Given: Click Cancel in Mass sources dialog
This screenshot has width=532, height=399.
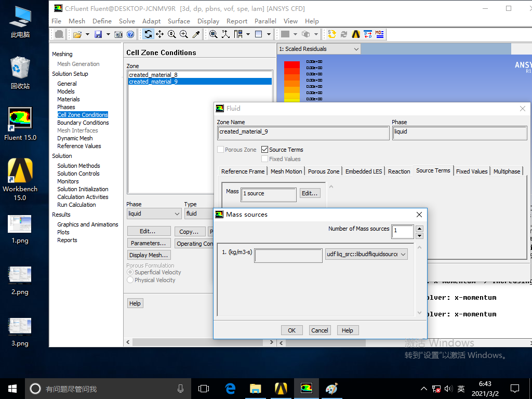Looking at the screenshot, I should click(x=320, y=330).
